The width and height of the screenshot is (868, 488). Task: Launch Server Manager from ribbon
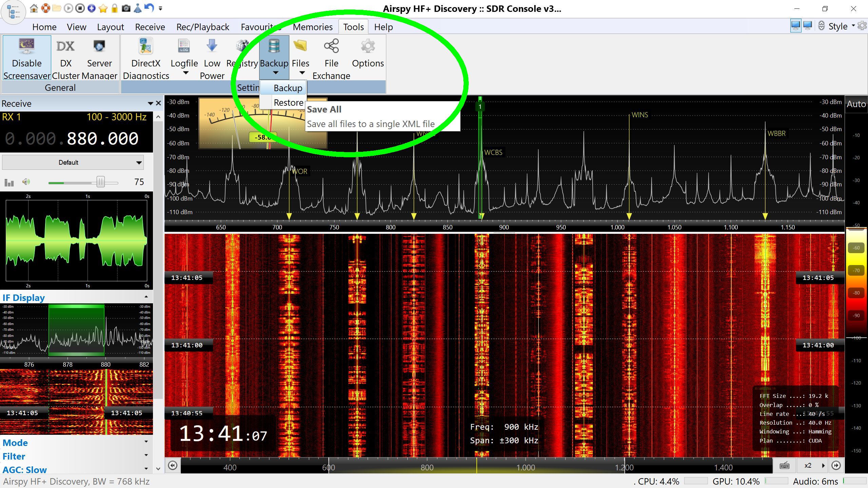[x=99, y=46]
